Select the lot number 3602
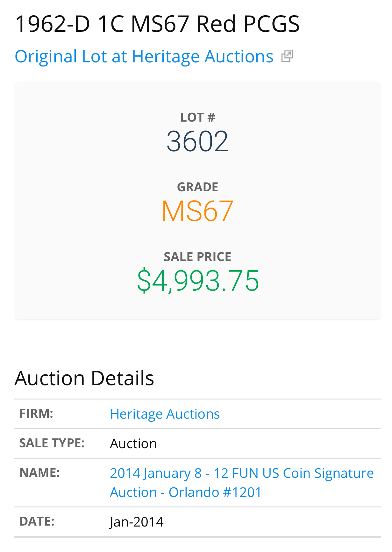Screen dimensions: 392x552 [x=197, y=141]
